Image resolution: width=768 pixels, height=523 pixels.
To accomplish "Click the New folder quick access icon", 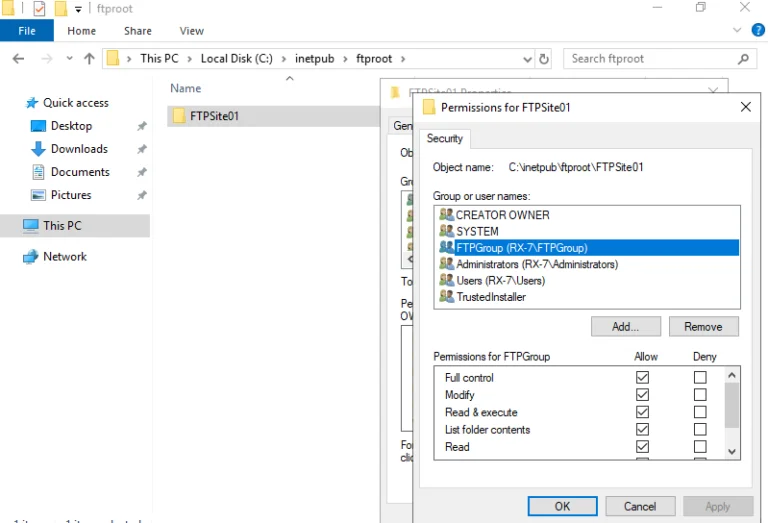I will [60, 8].
